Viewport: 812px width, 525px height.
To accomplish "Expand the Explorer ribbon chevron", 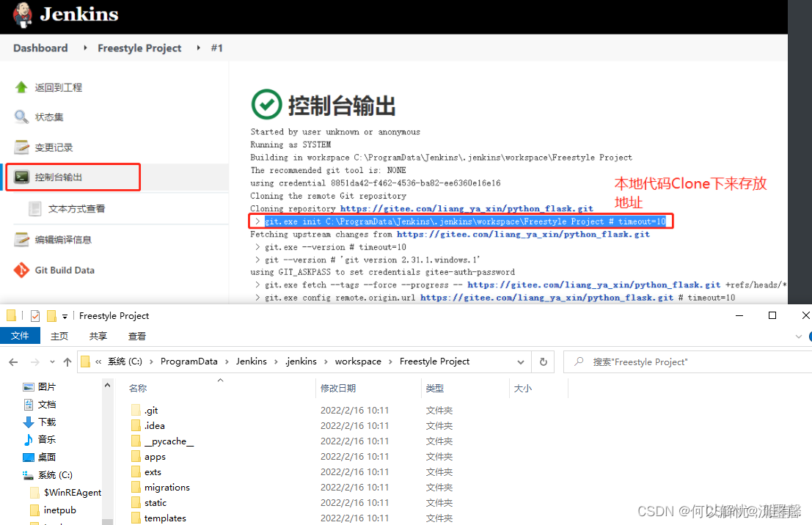I will tap(798, 337).
